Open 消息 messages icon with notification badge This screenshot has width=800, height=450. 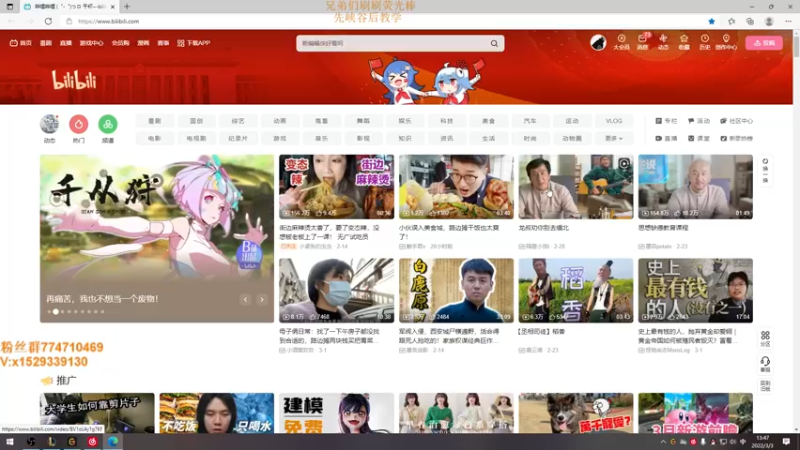coord(643,42)
